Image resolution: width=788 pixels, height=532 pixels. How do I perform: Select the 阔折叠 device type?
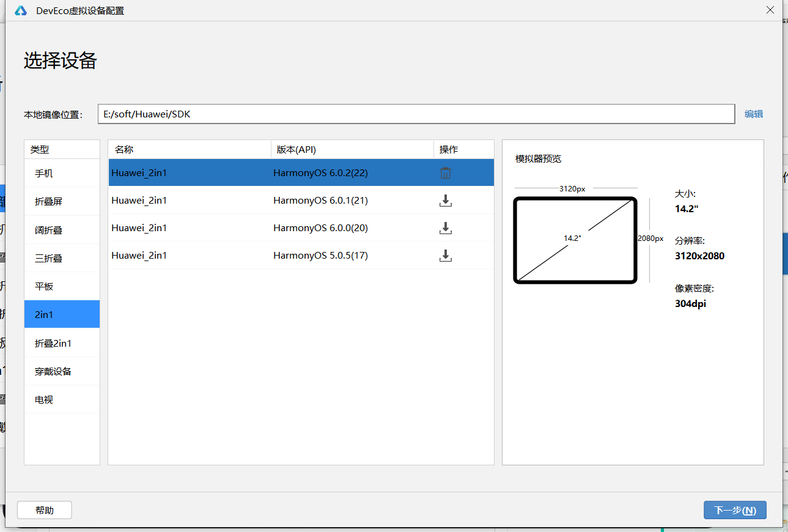click(62, 230)
